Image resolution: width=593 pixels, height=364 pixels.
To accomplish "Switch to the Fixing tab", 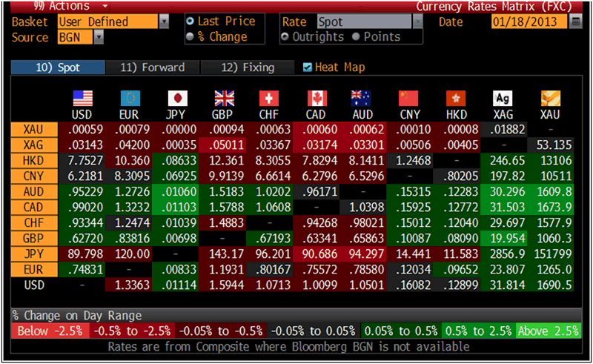I will point(248,67).
